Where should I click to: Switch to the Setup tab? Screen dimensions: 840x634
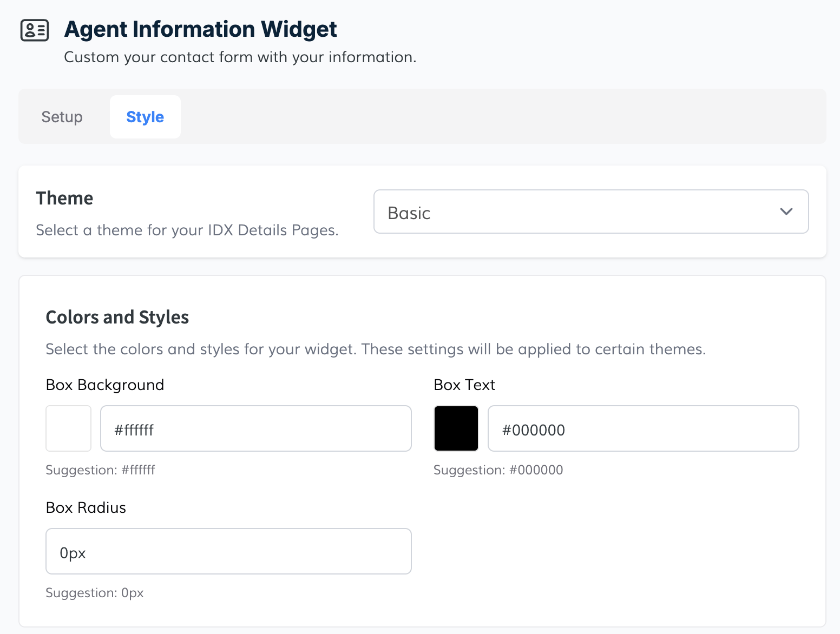[x=62, y=117]
